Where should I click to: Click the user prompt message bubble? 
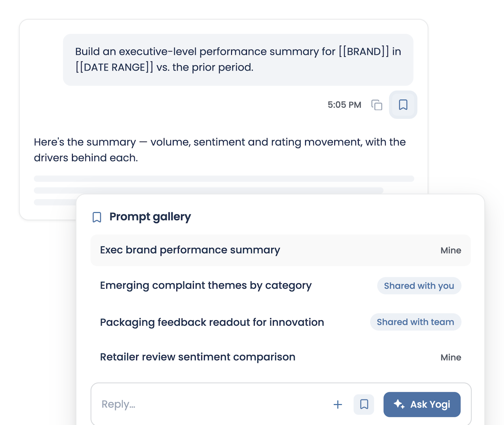238,60
